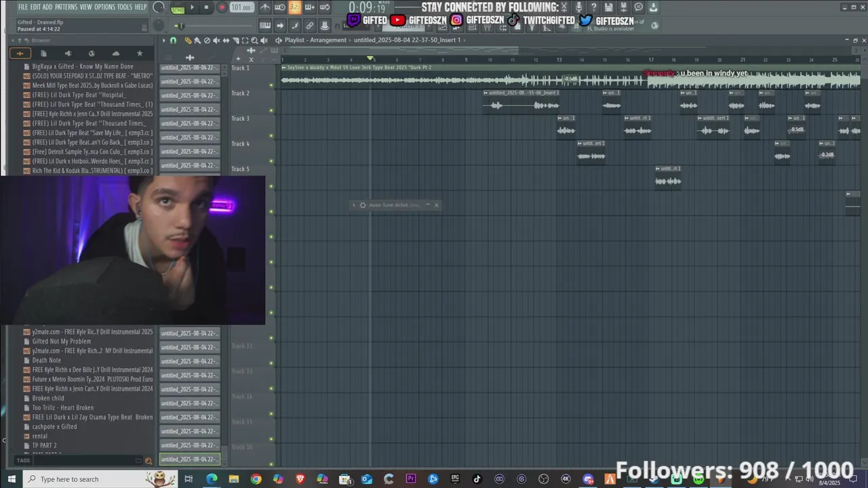Open the VIEW menu
This screenshot has height=488, width=868.
86,7
